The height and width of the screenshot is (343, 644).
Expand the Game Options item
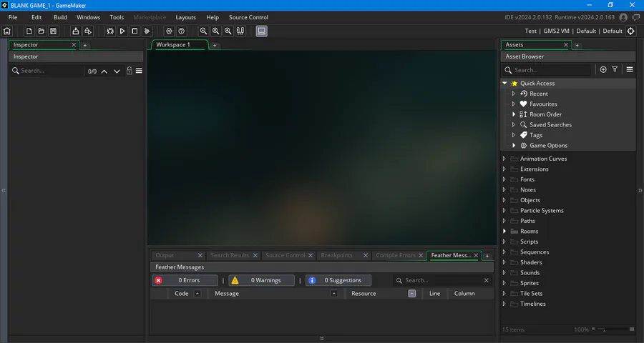(513, 146)
